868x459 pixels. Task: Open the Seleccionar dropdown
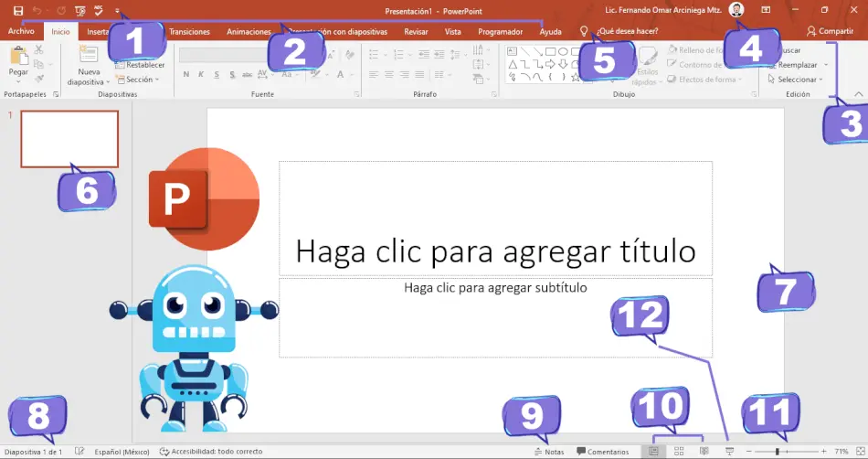795,80
